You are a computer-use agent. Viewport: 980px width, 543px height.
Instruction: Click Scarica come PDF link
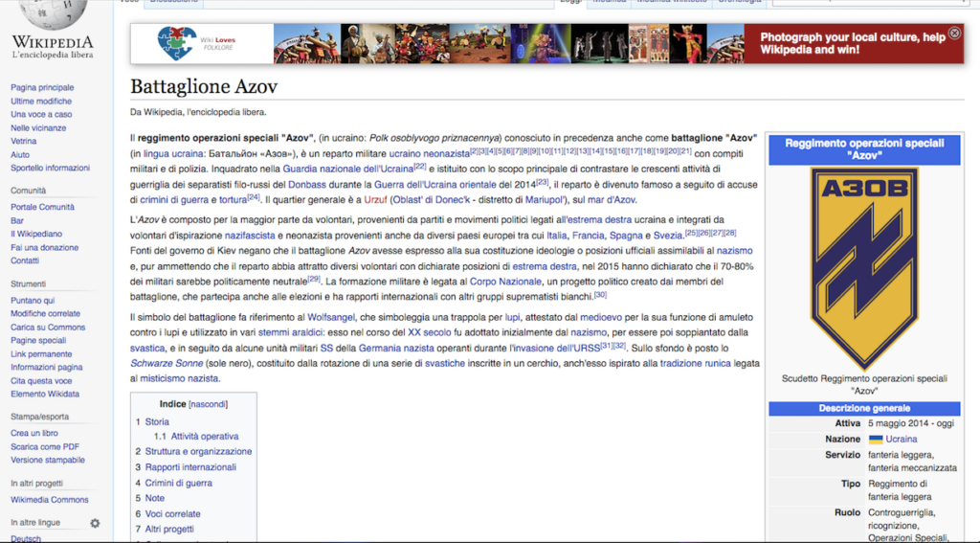pos(45,446)
